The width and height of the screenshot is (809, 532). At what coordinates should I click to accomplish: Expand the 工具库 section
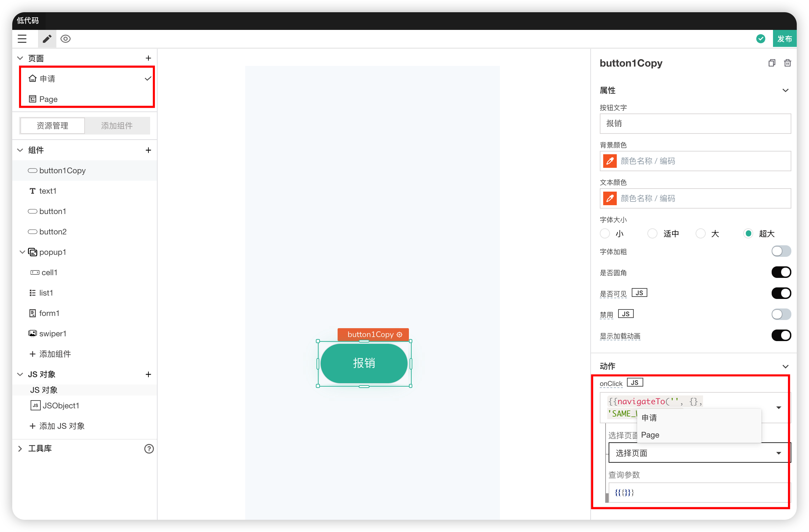20,449
